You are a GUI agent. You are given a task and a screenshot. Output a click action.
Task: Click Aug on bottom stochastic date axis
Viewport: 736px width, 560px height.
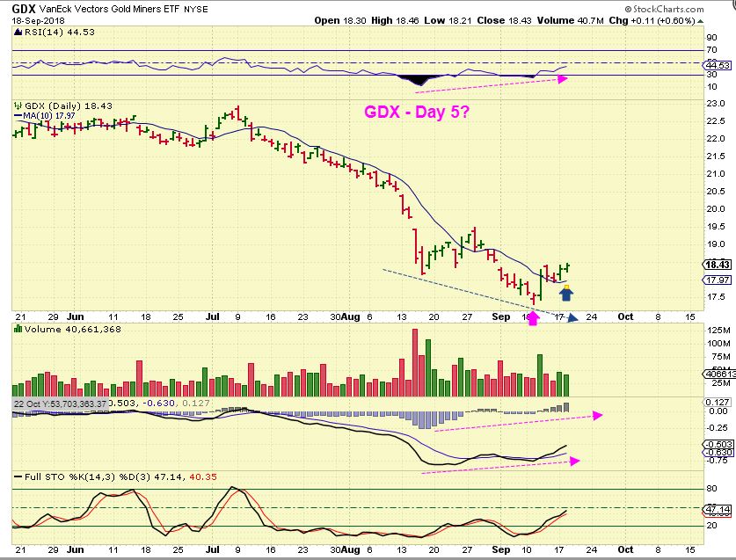pyautogui.click(x=350, y=549)
